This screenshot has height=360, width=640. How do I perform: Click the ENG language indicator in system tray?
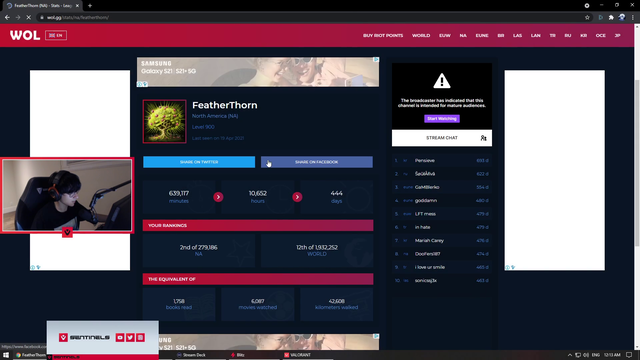point(596,355)
